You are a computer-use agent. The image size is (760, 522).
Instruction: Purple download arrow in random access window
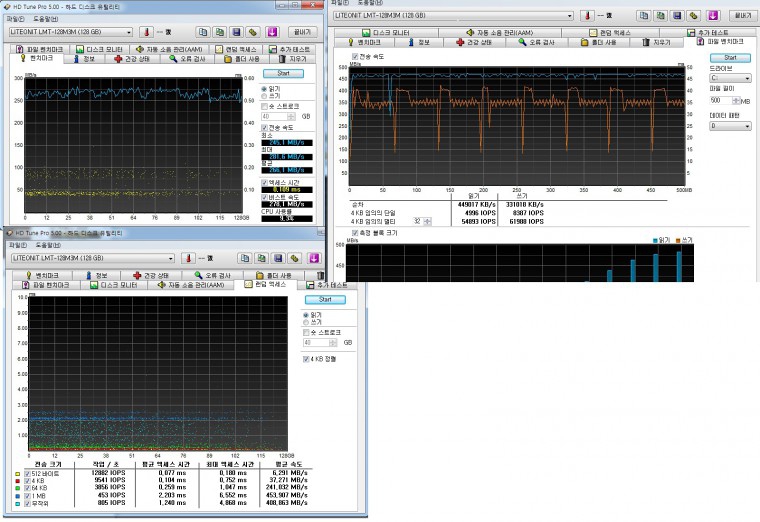pyautogui.click(x=314, y=258)
